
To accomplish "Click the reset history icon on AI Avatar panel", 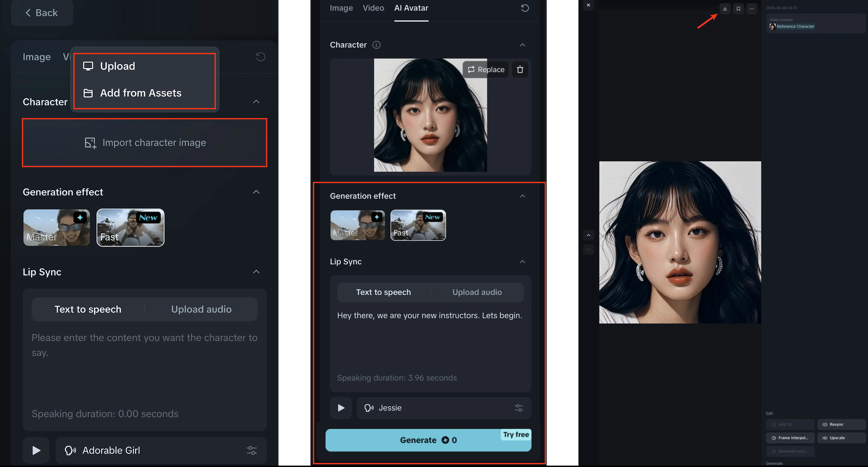I will click(x=525, y=8).
